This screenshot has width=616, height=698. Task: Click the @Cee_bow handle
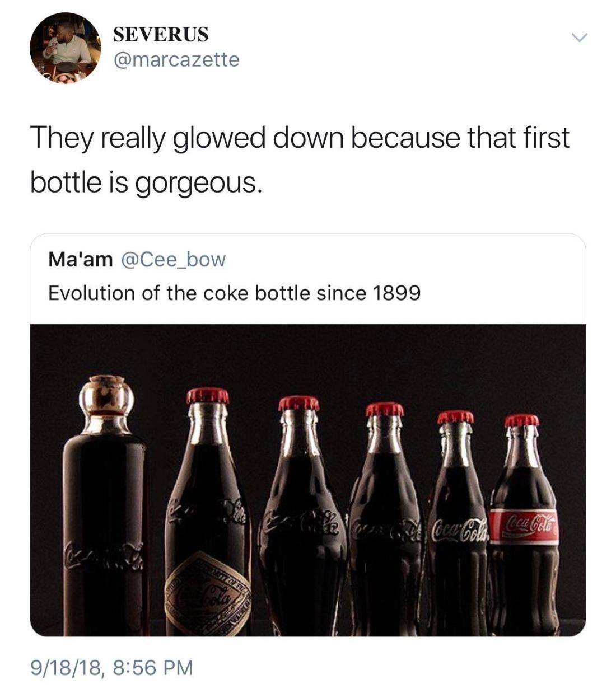point(174,259)
